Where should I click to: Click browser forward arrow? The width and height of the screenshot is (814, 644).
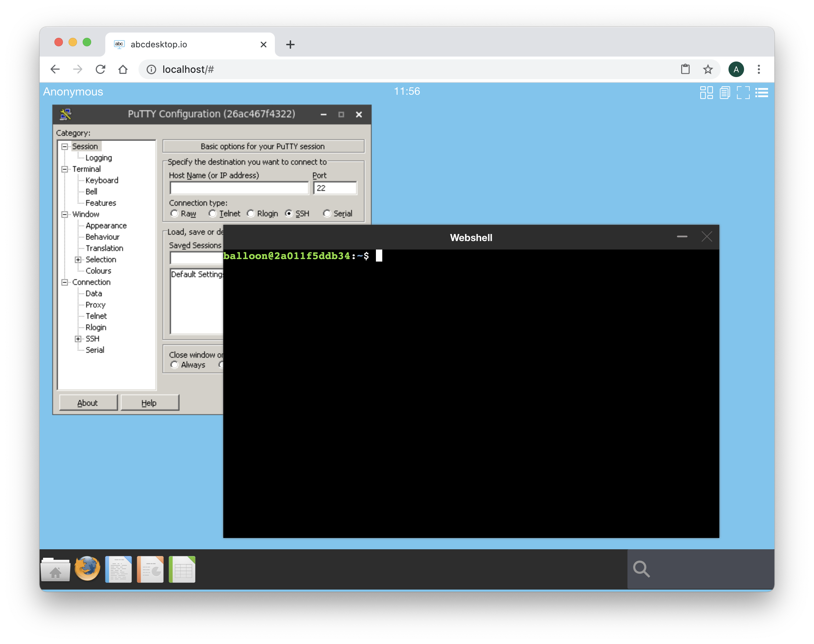(x=78, y=69)
